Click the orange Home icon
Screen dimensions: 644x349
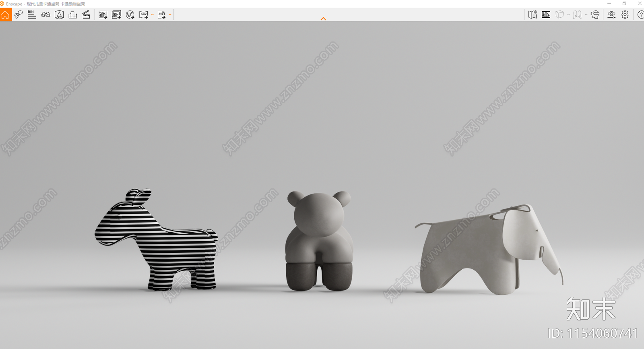coord(5,15)
